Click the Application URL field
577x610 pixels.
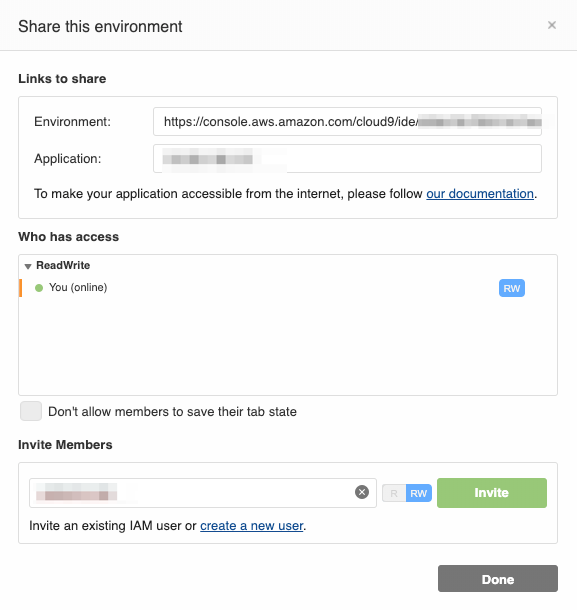click(347, 158)
